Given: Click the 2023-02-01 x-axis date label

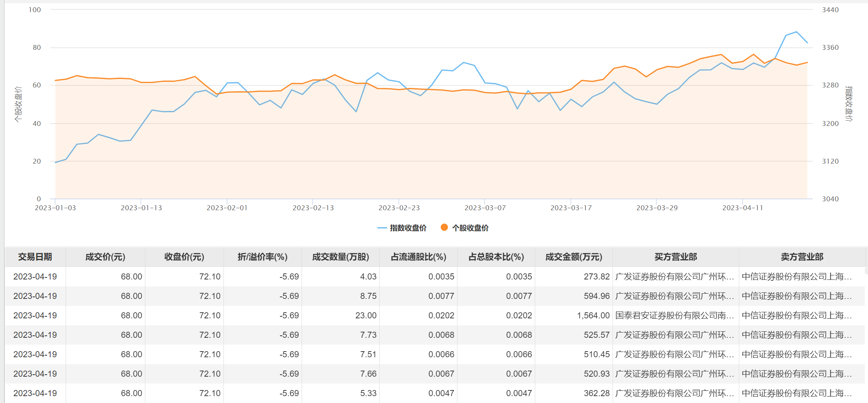Looking at the screenshot, I should [227, 208].
